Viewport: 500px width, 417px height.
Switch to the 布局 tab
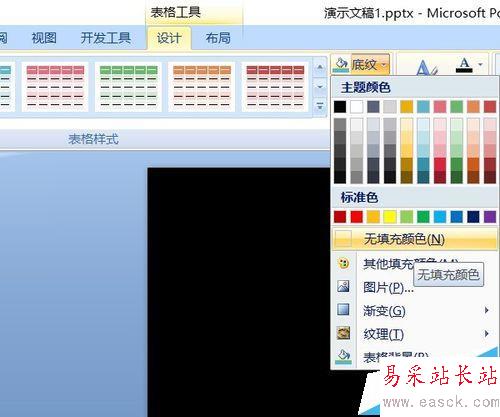(218, 38)
